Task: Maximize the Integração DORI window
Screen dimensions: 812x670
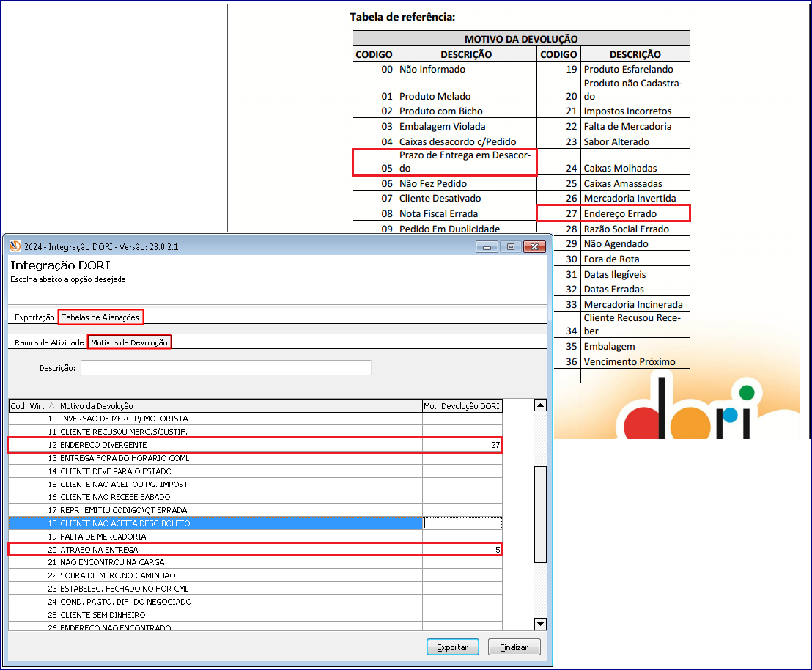Action: (x=511, y=247)
